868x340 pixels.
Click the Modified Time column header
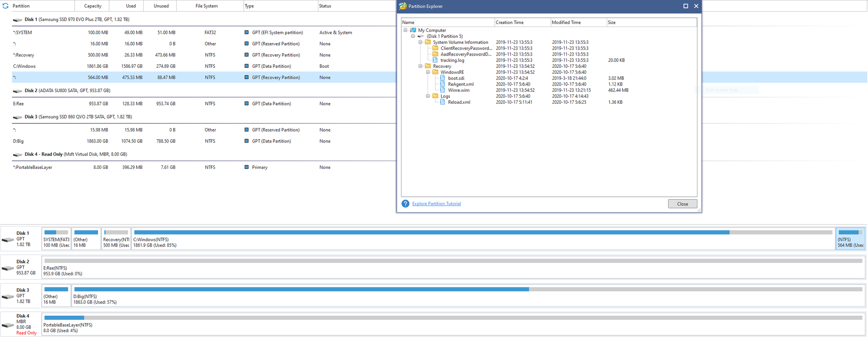pyautogui.click(x=578, y=23)
